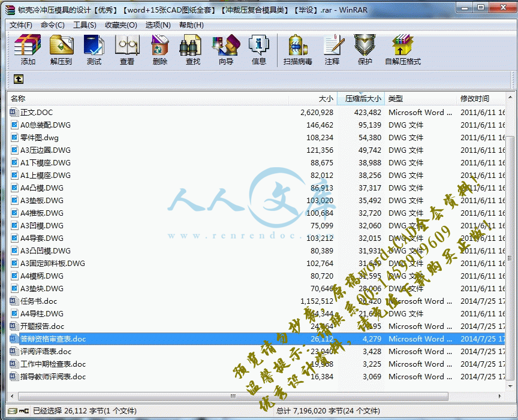
Task: Select file A4模柄.DWG
Action: [x=42, y=276]
